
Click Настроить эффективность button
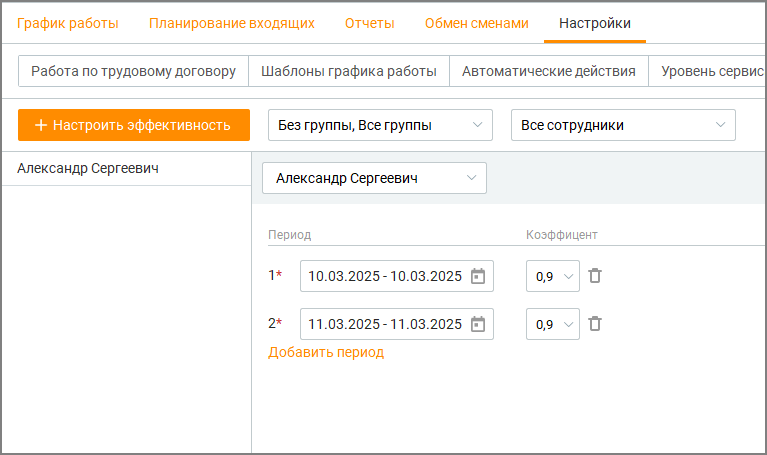134,125
